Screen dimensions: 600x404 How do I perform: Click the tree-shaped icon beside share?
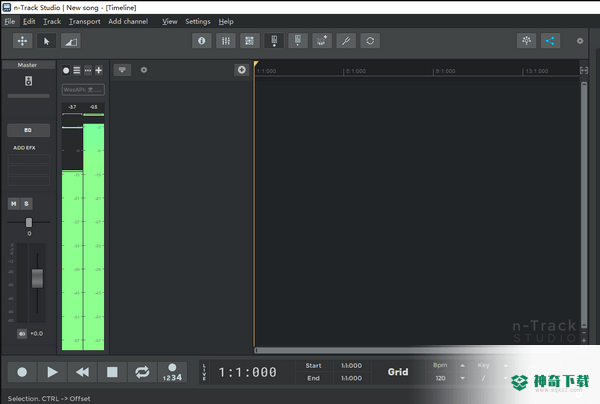coord(527,41)
